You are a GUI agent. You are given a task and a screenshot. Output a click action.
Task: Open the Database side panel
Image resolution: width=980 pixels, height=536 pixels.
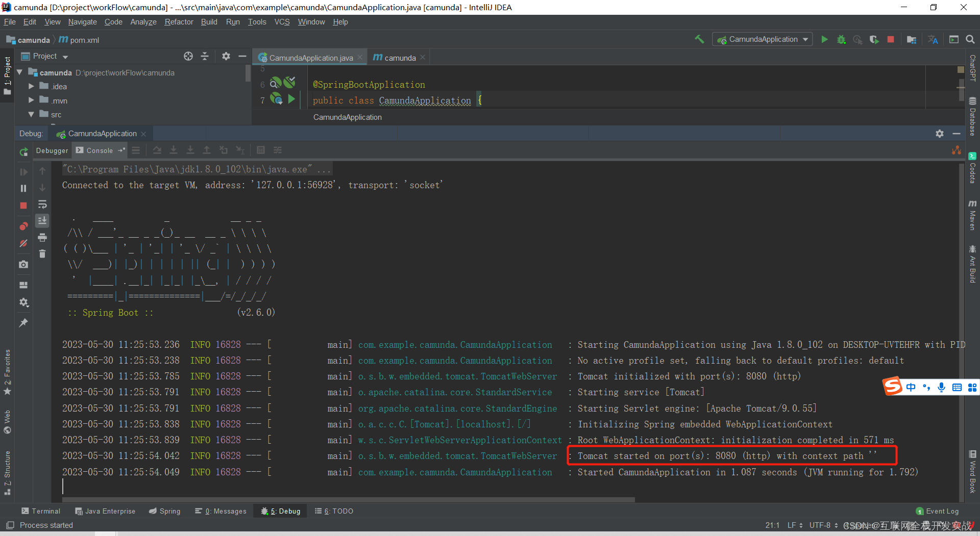tap(972, 116)
